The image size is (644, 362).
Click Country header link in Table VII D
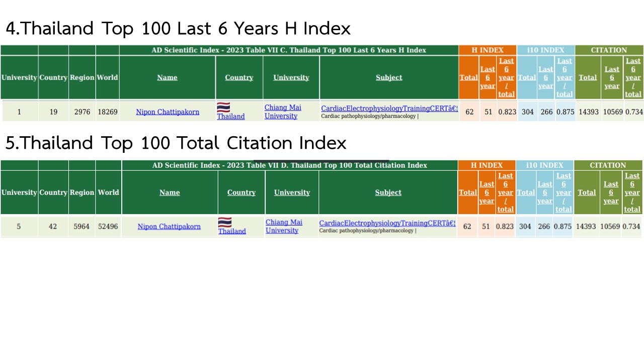[242, 193]
